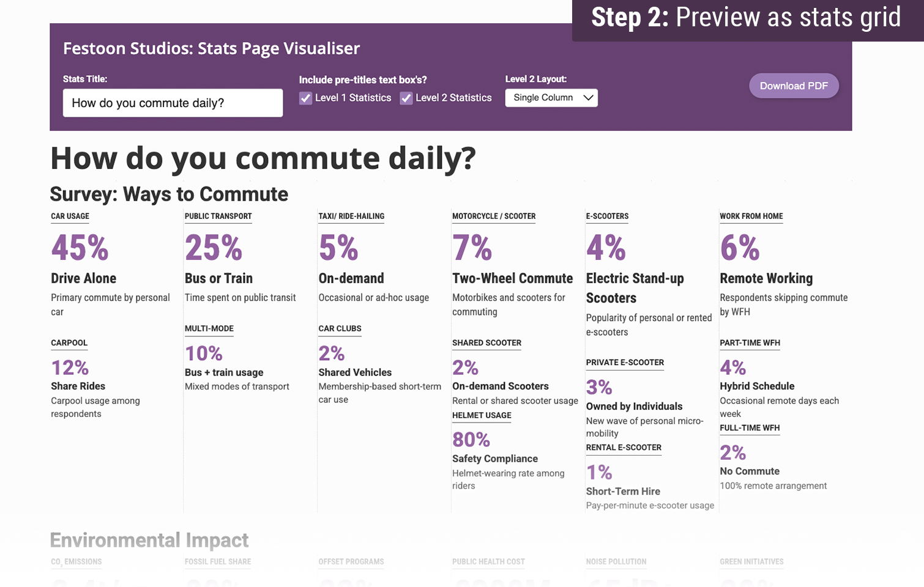Click the main How do you commute daily? title
Viewport: 924px width, 587px height.
(x=263, y=158)
